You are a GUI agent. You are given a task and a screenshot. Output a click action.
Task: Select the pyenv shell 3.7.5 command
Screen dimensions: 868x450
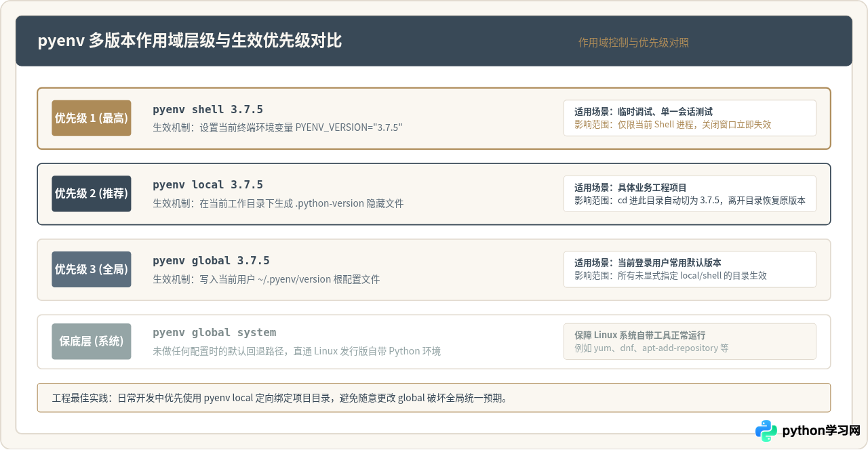(208, 109)
